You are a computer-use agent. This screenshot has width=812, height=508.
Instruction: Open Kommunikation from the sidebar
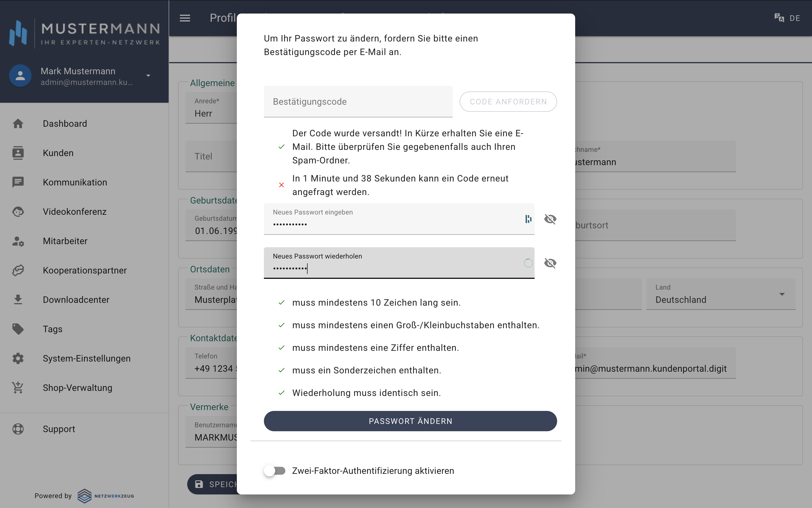[x=84, y=182]
